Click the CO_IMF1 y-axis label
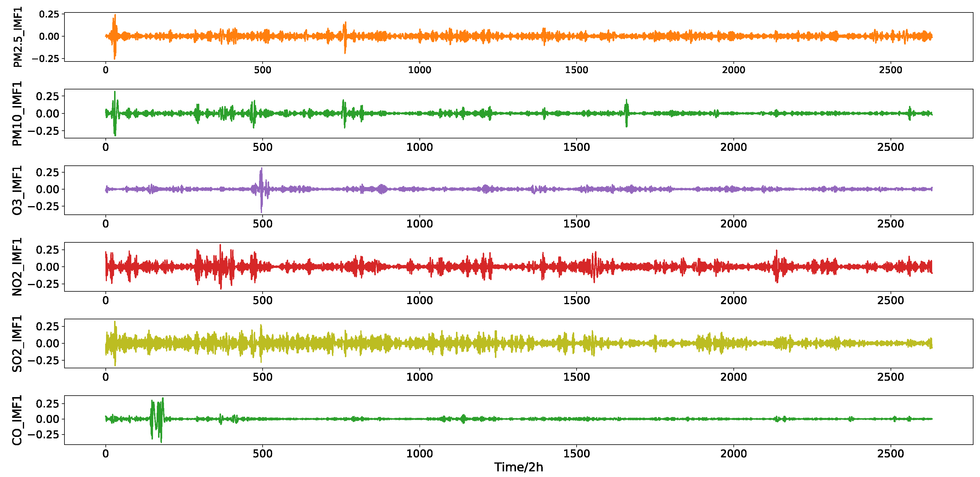 18,420
